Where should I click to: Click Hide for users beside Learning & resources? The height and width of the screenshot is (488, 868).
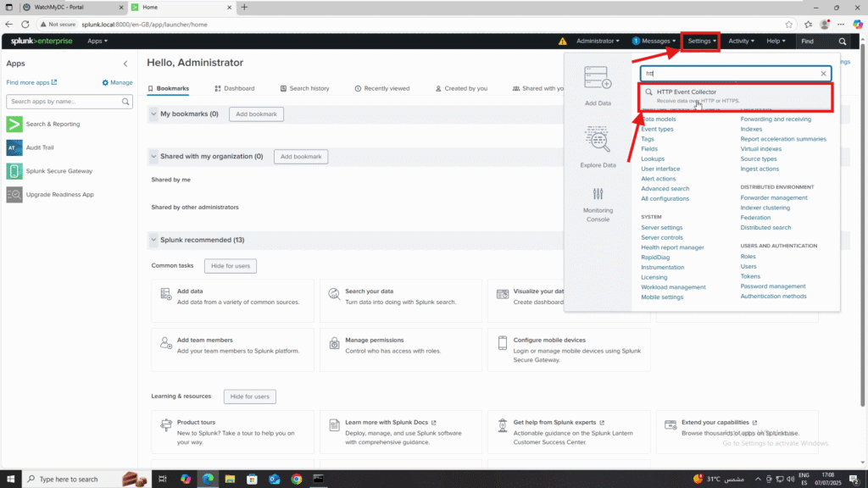click(x=250, y=396)
